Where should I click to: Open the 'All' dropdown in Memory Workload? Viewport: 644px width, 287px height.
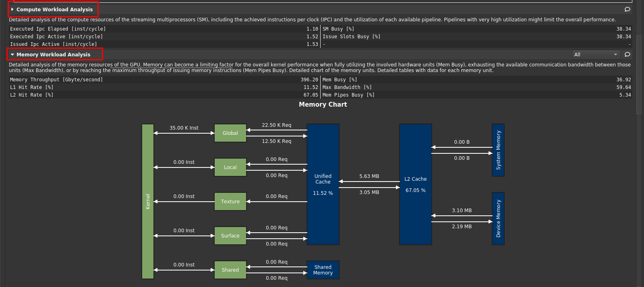595,54
